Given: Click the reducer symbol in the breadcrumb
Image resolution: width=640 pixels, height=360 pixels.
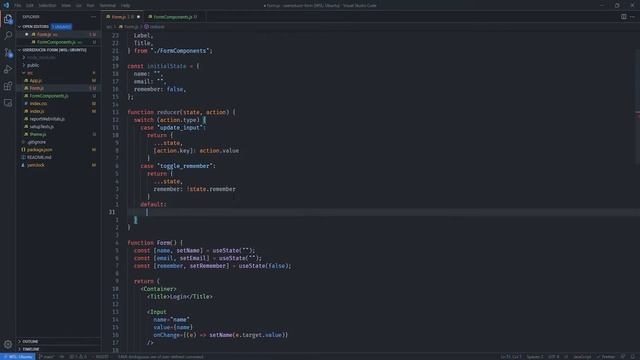Looking at the screenshot, I should point(154,27).
